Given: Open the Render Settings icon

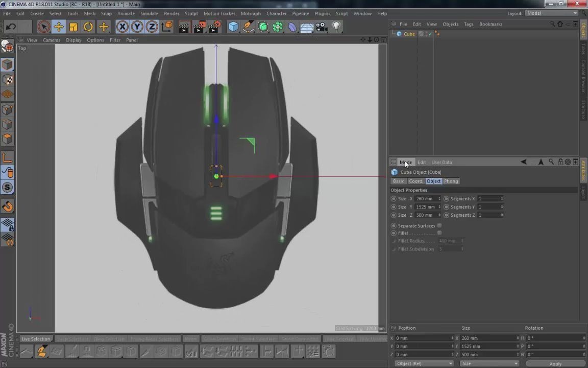Looking at the screenshot, I should [214, 27].
